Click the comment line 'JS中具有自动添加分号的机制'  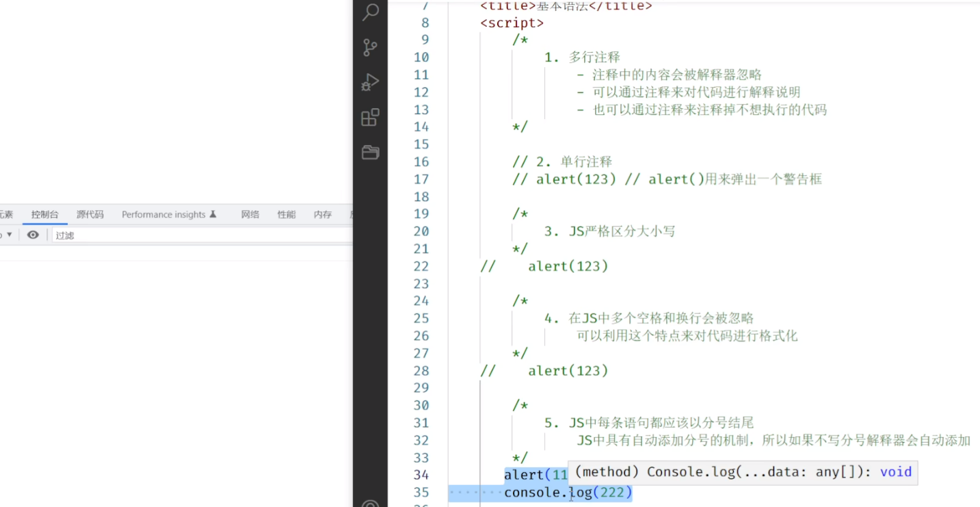pyautogui.click(x=664, y=440)
